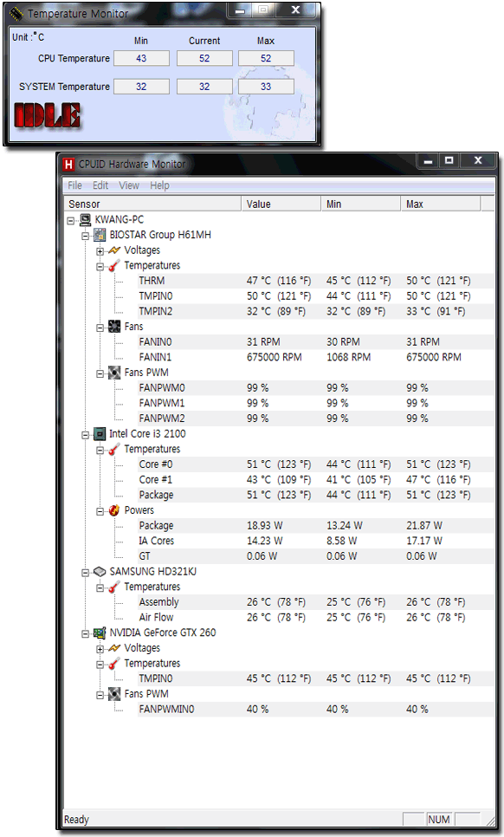Click the motherboard Fans icon
This screenshot has width=504, height=837.
point(114,327)
